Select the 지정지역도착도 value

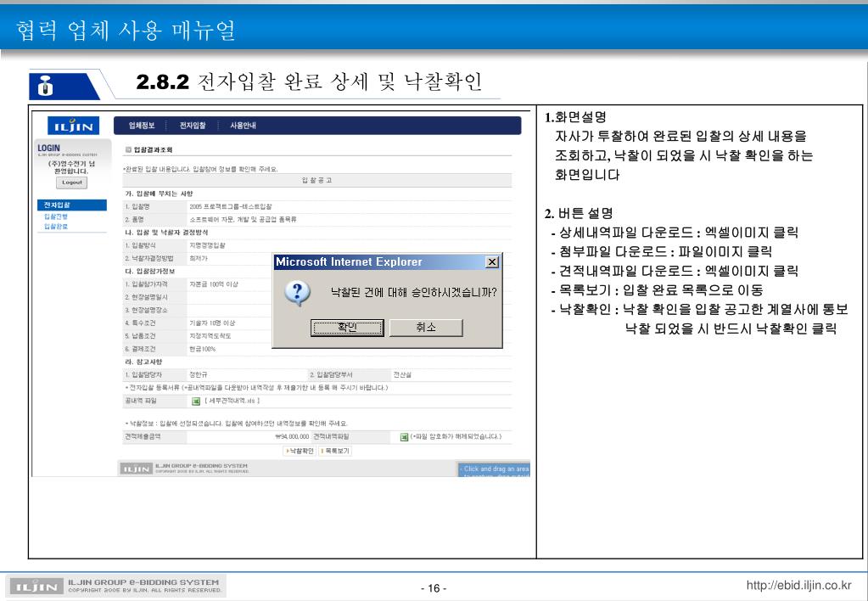tap(210, 336)
